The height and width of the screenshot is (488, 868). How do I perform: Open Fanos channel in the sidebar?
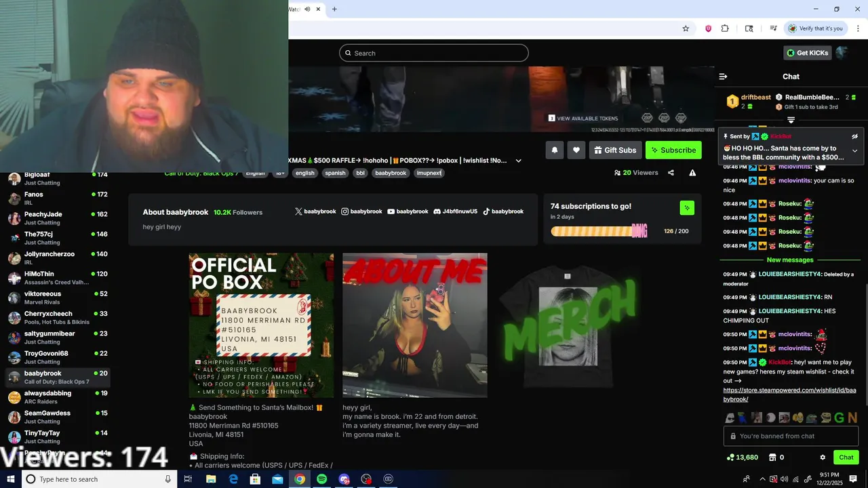tap(58, 198)
